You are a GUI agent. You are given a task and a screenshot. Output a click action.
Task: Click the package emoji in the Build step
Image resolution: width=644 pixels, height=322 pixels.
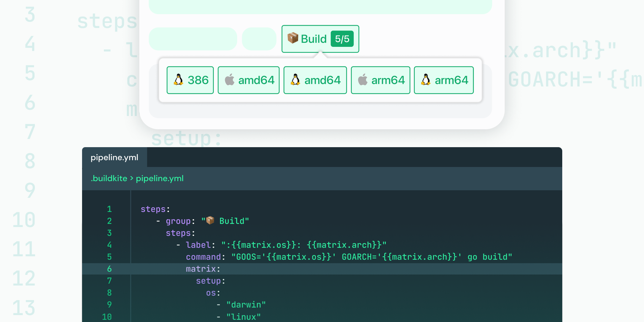click(293, 38)
